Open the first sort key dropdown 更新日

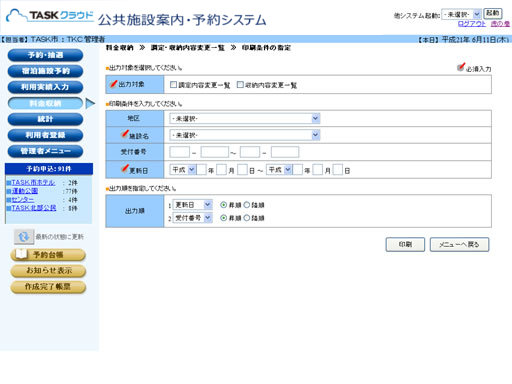[x=192, y=205]
